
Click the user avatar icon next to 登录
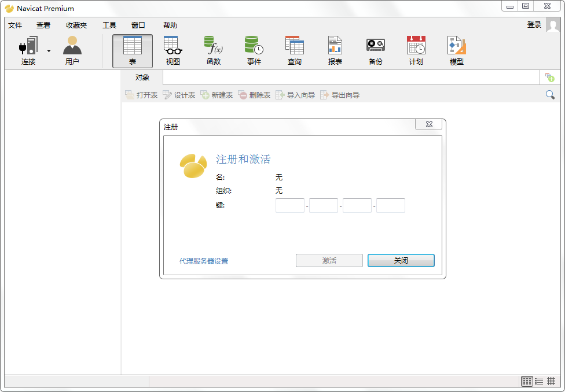coord(553,25)
